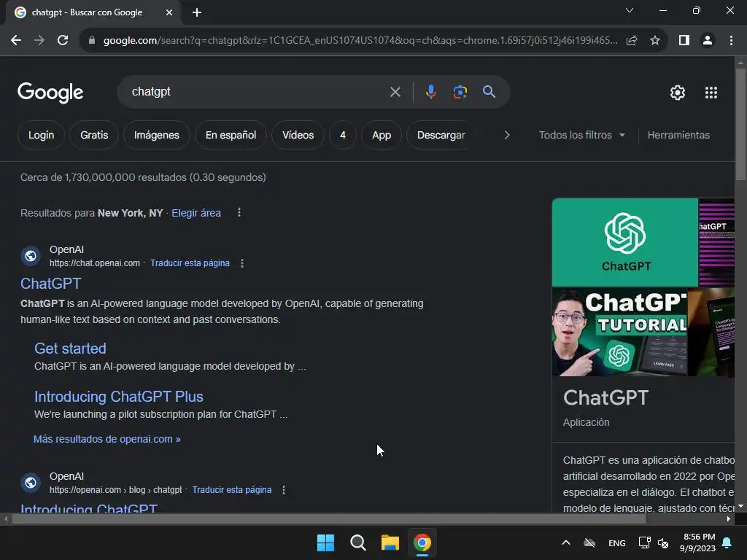
Task: Select the Gratis filter chip
Action: (x=94, y=135)
